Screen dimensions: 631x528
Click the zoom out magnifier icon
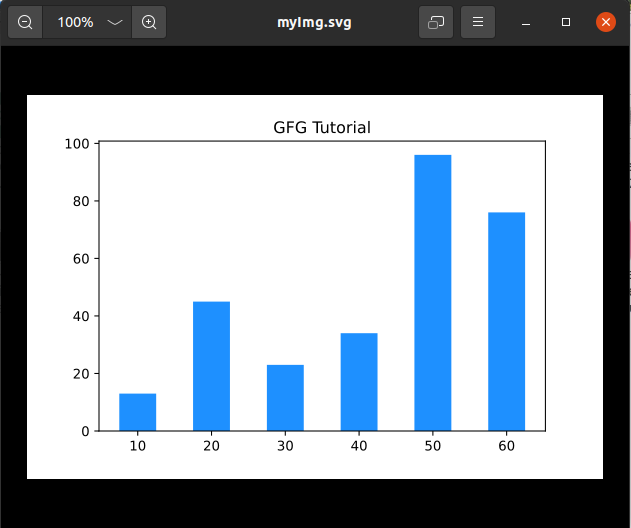25,22
